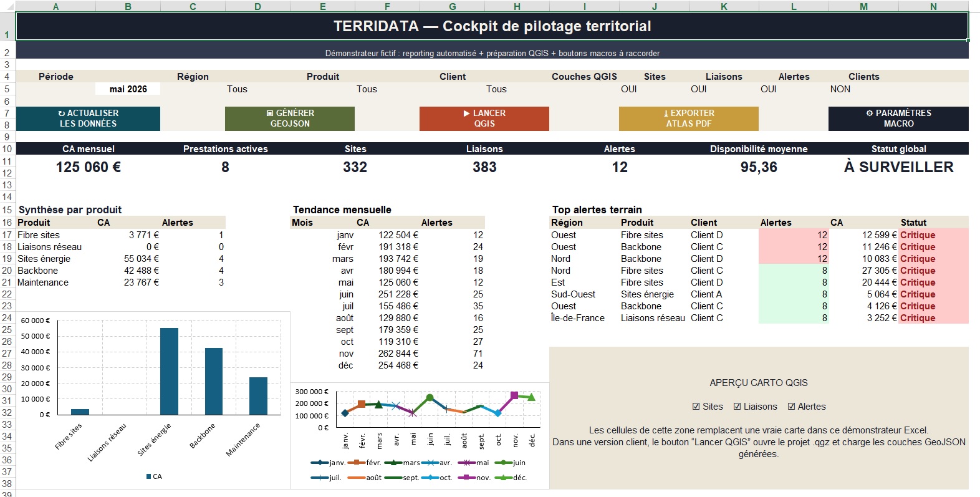Click the Alertes checkbox in Aperçu Carto QGIS
Viewport: 980px width, 497px height.
[791, 407]
